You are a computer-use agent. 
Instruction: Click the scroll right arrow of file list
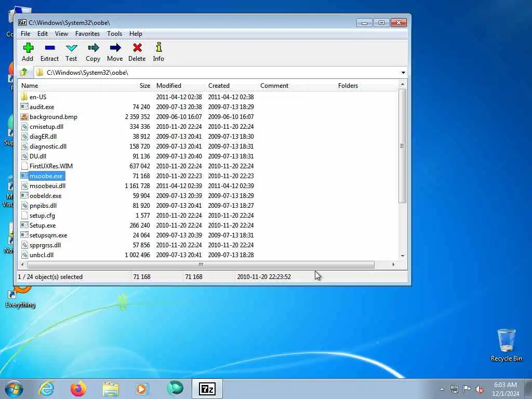point(393,264)
